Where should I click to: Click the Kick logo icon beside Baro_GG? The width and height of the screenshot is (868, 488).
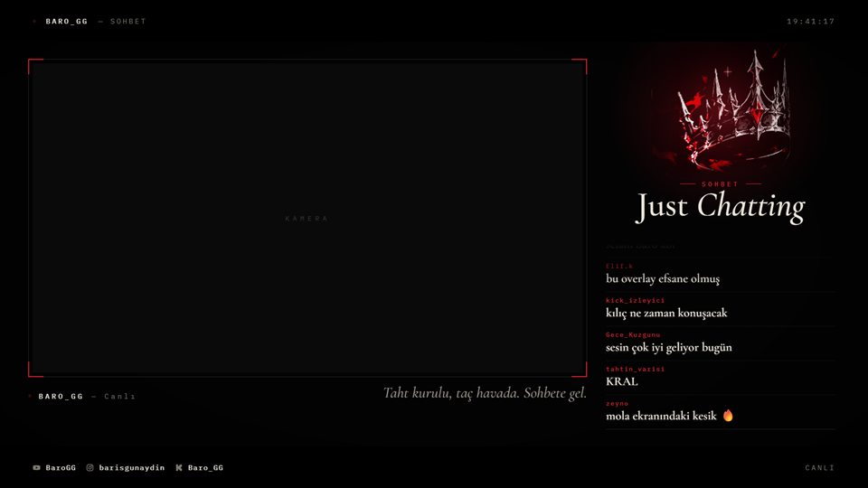click(x=179, y=467)
